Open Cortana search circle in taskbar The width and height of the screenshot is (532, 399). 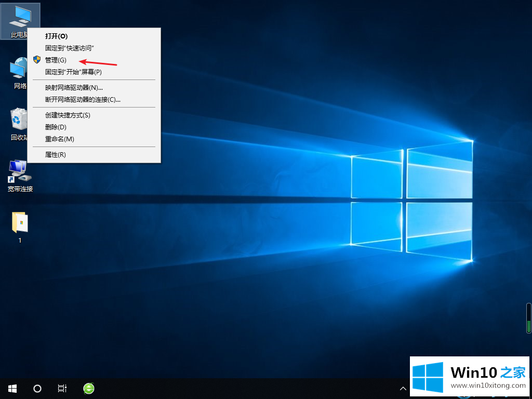point(37,389)
